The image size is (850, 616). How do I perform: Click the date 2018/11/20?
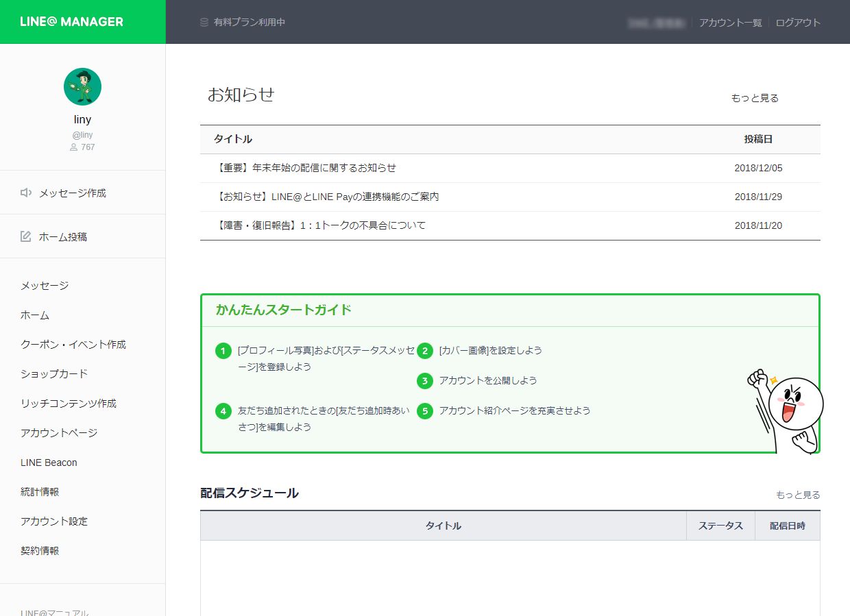(758, 225)
